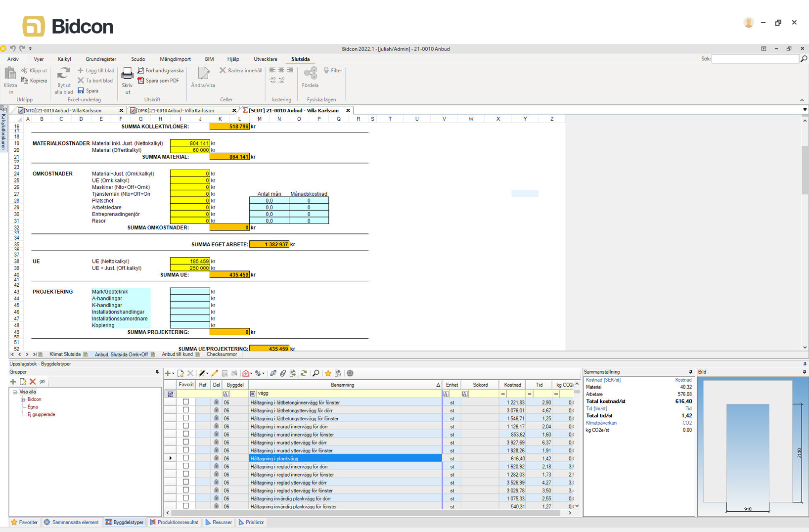This screenshot has height=532, width=809.
Task: Open the green plus add dropdown arrow
Action: 173,374
